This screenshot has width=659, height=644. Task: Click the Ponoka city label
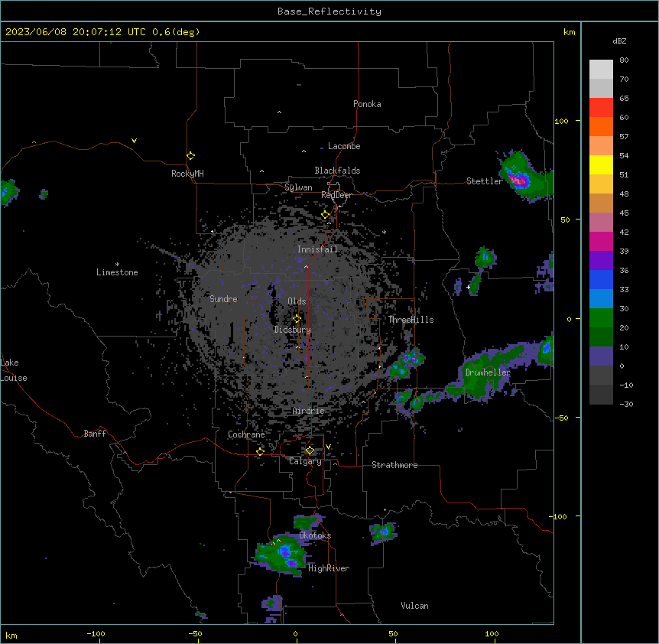(x=367, y=104)
